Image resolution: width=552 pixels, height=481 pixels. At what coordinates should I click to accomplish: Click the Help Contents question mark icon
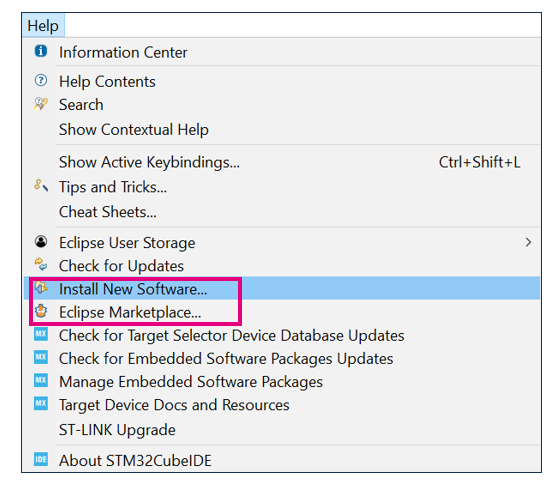tap(41, 80)
